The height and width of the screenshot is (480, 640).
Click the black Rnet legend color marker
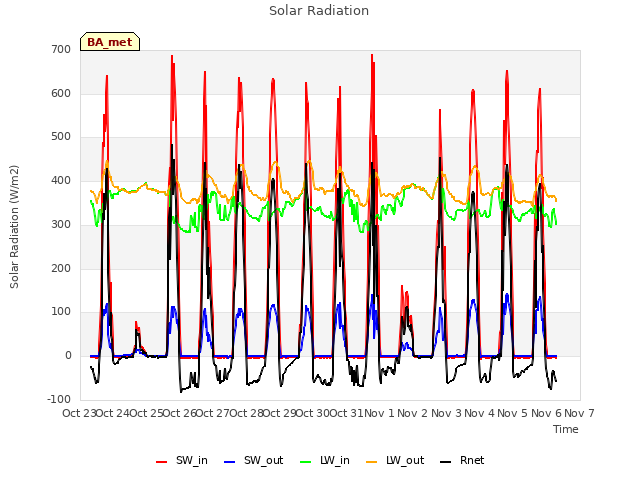click(x=446, y=462)
